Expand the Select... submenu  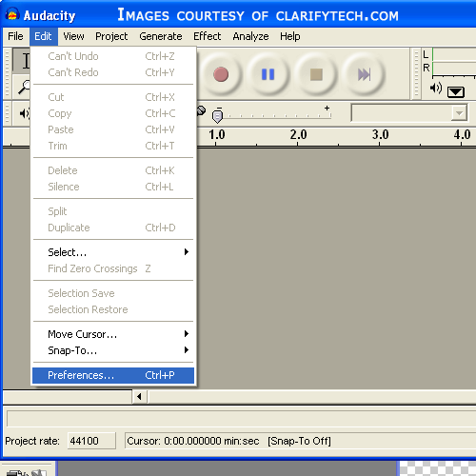(113, 252)
